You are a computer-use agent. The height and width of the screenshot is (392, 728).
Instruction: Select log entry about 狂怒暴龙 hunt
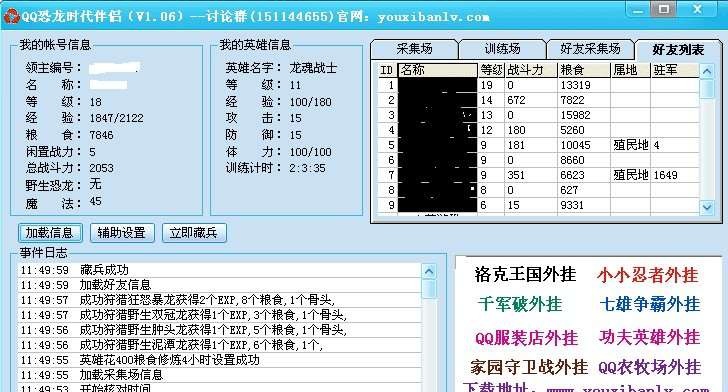coord(220,300)
